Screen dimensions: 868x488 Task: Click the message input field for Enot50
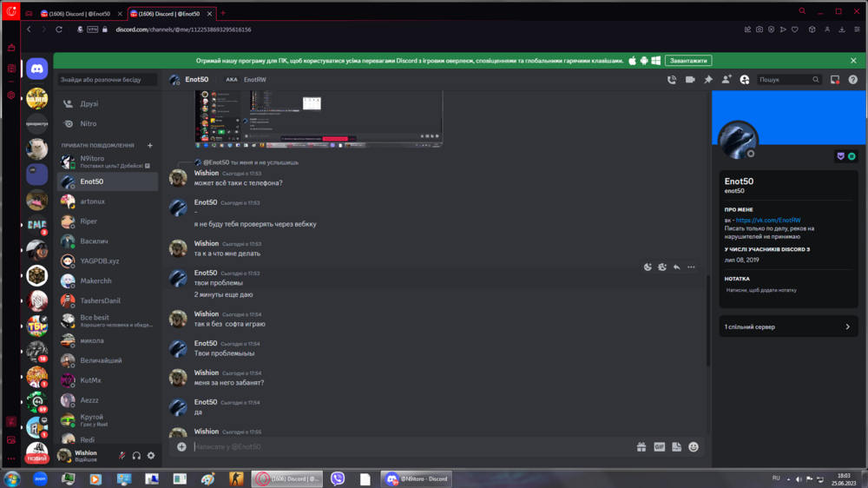coord(412,446)
